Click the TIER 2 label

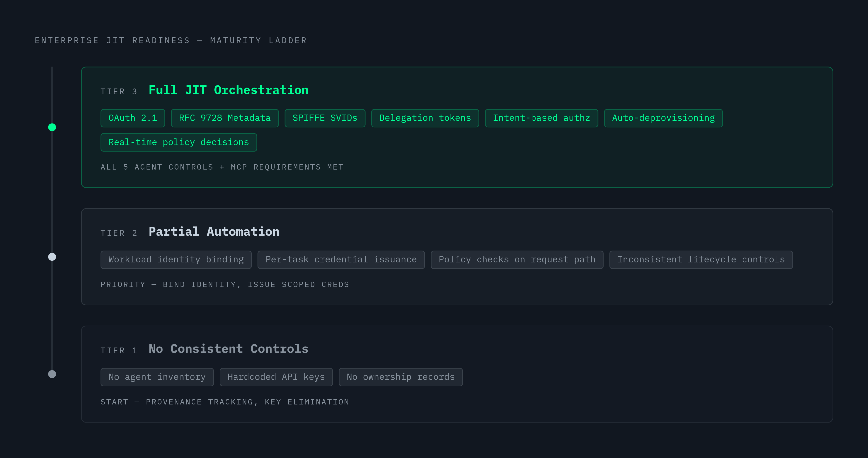(119, 233)
